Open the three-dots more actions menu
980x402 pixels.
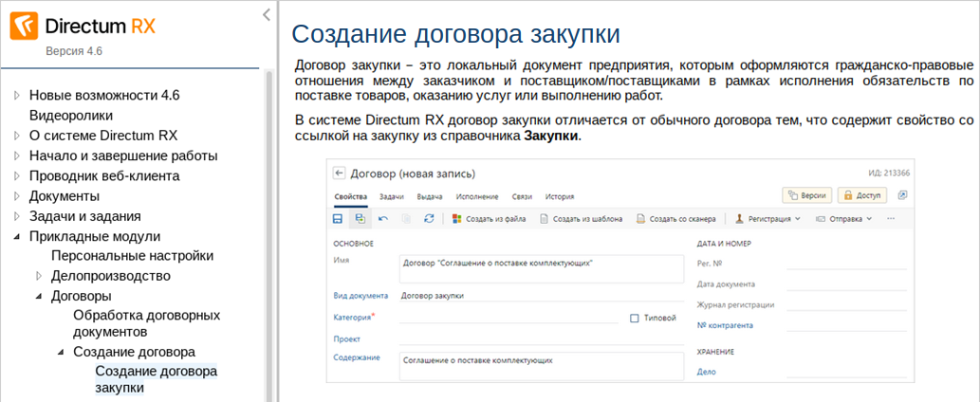click(890, 218)
